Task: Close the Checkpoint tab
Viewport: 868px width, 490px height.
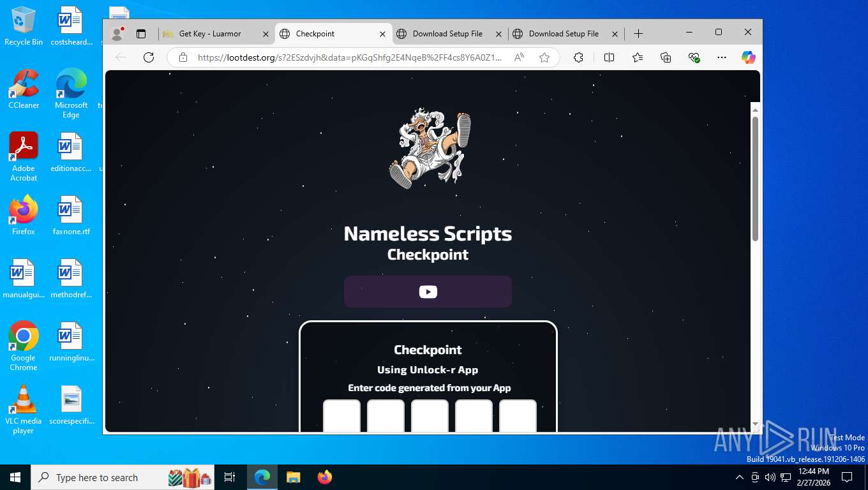Action: tap(383, 34)
